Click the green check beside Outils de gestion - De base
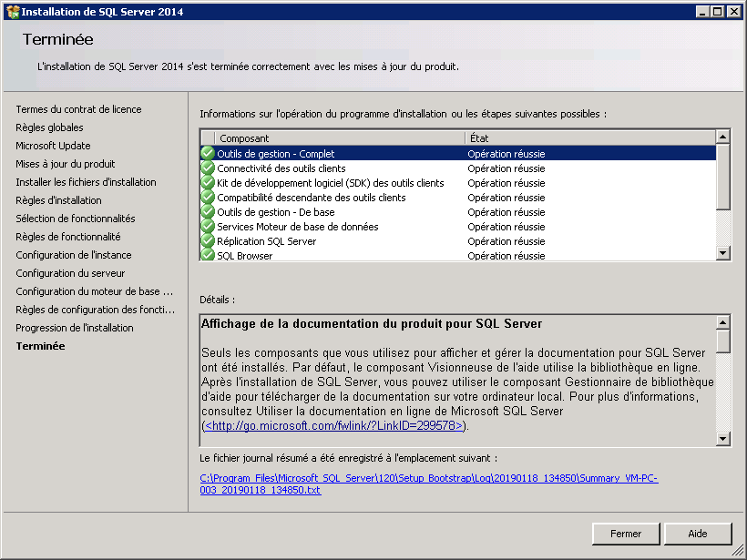 [x=208, y=212]
